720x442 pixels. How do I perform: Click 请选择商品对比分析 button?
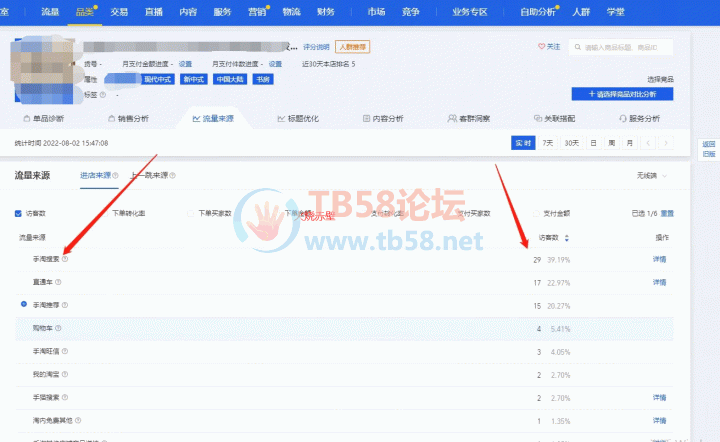click(622, 94)
